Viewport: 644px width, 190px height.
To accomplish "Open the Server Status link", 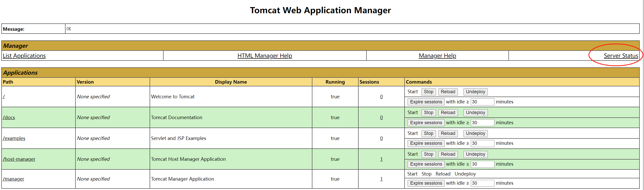I will 621,56.
